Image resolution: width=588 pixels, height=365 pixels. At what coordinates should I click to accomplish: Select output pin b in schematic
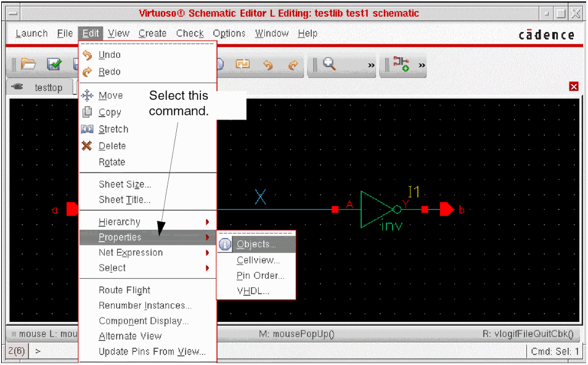coord(447,210)
